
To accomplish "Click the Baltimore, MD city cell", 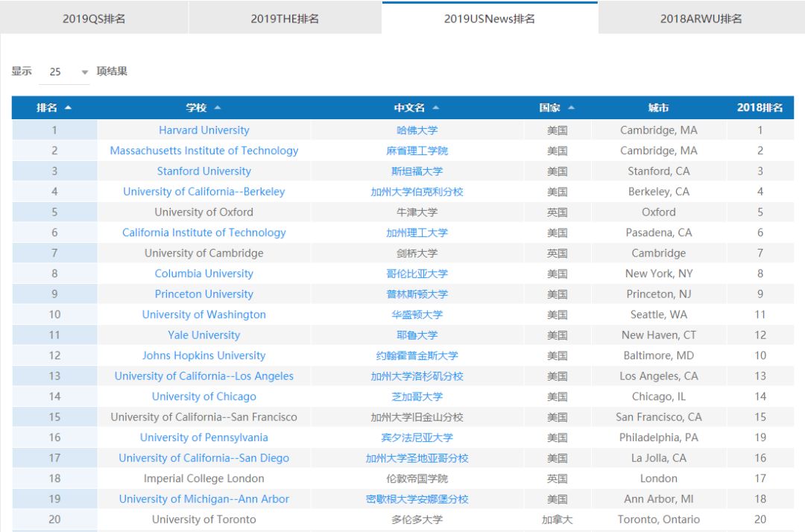I will [x=659, y=356].
